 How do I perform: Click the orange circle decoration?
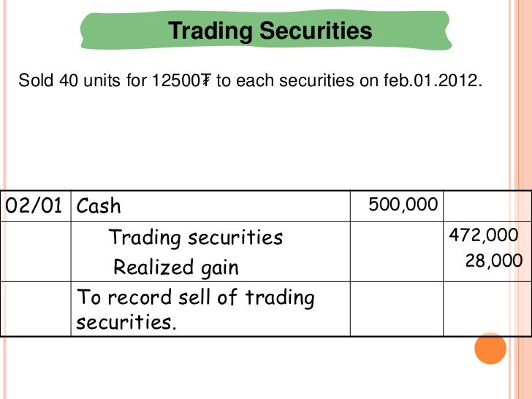[490, 349]
